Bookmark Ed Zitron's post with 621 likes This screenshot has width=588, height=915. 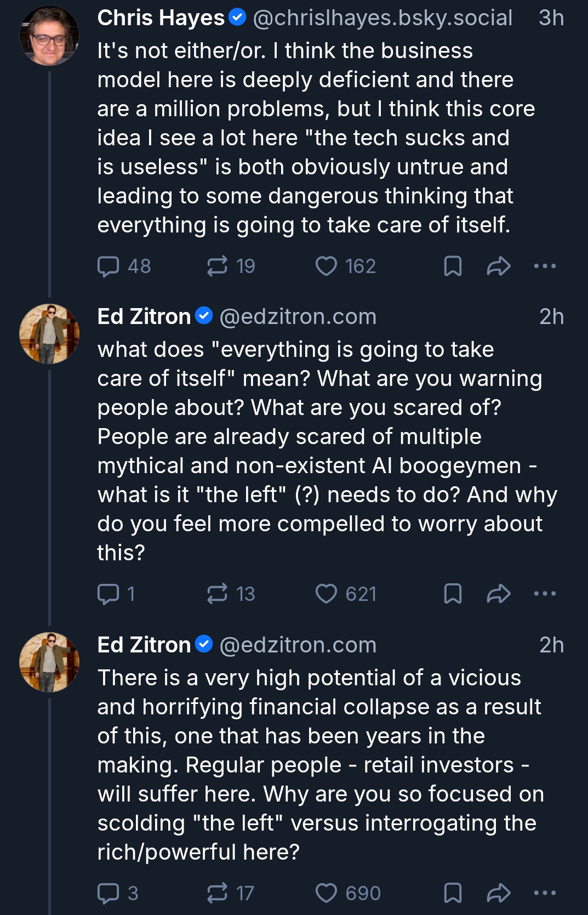click(x=453, y=594)
